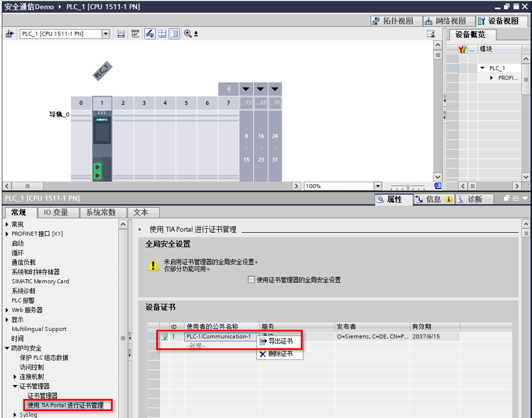This screenshot has height=418, width=532.
Task: Open the 100% zoom level dropdown
Action: click(378, 186)
